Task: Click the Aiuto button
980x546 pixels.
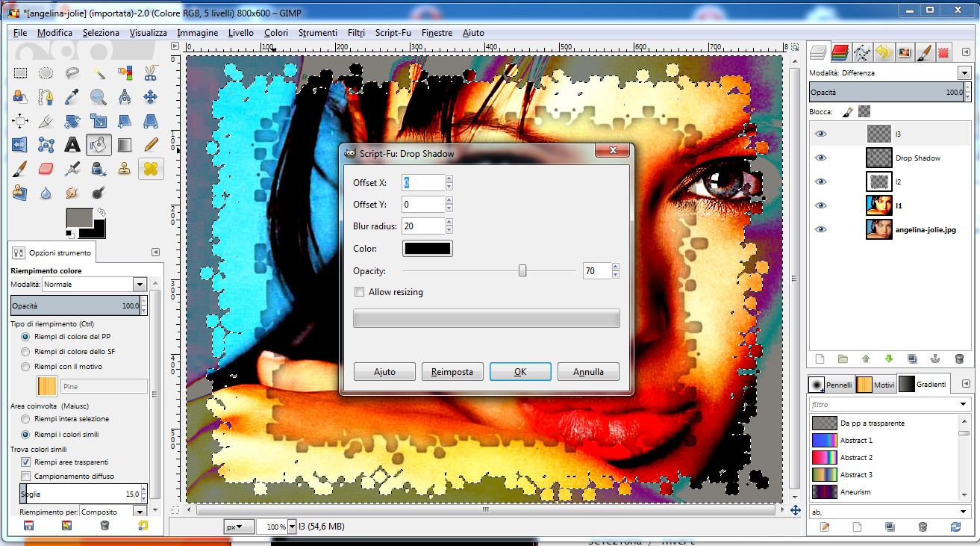Action: tap(384, 371)
